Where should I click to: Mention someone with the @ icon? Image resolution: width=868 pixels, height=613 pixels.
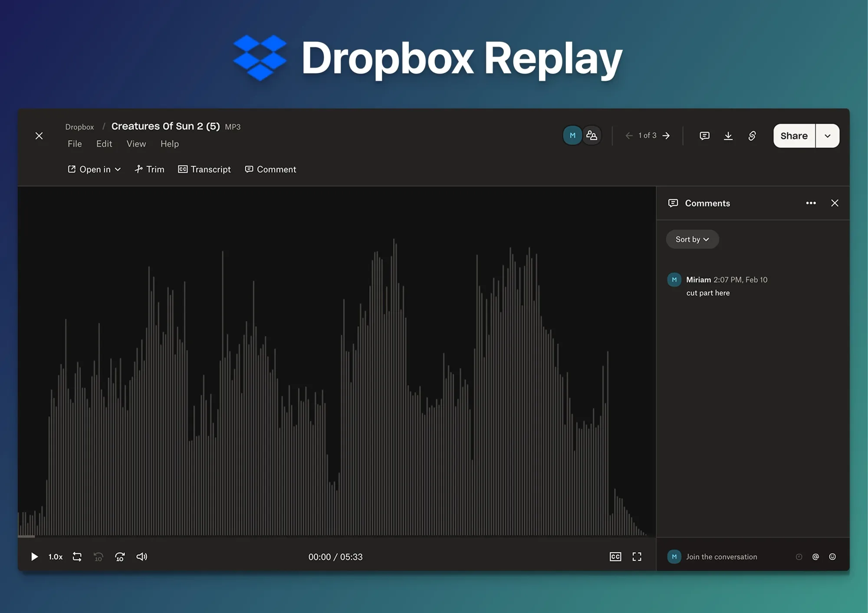pyautogui.click(x=815, y=557)
